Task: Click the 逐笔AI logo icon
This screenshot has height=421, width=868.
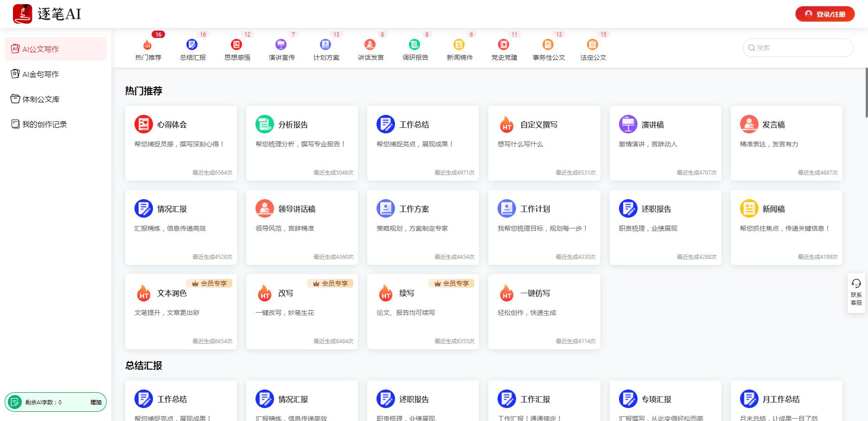Action: click(22, 14)
